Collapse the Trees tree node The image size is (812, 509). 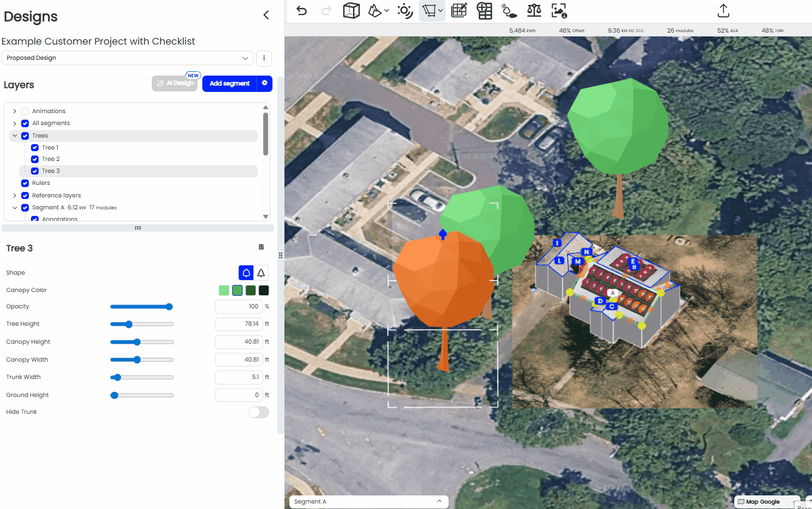click(x=15, y=136)
